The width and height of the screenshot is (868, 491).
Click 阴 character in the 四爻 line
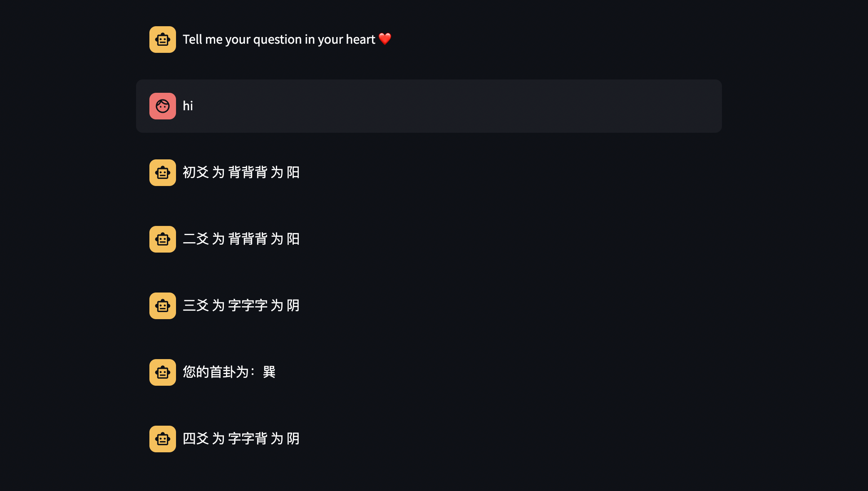[x=293, y=439]
